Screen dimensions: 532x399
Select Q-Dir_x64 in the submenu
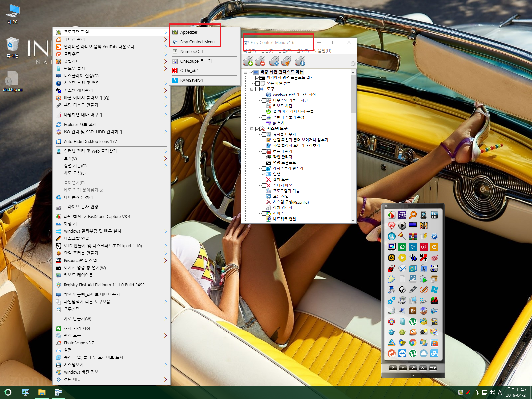pyautogui.click(x=205, y=71)
